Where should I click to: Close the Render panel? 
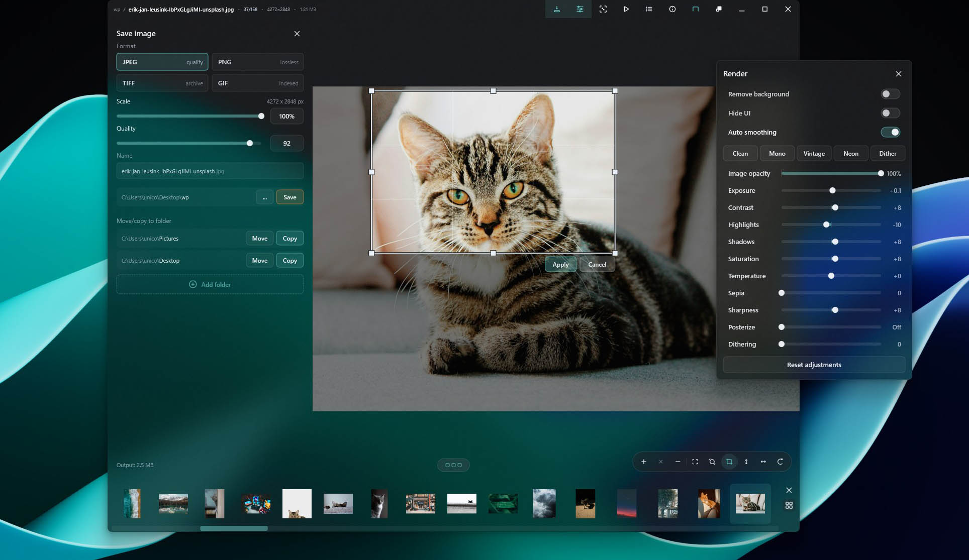899,74
